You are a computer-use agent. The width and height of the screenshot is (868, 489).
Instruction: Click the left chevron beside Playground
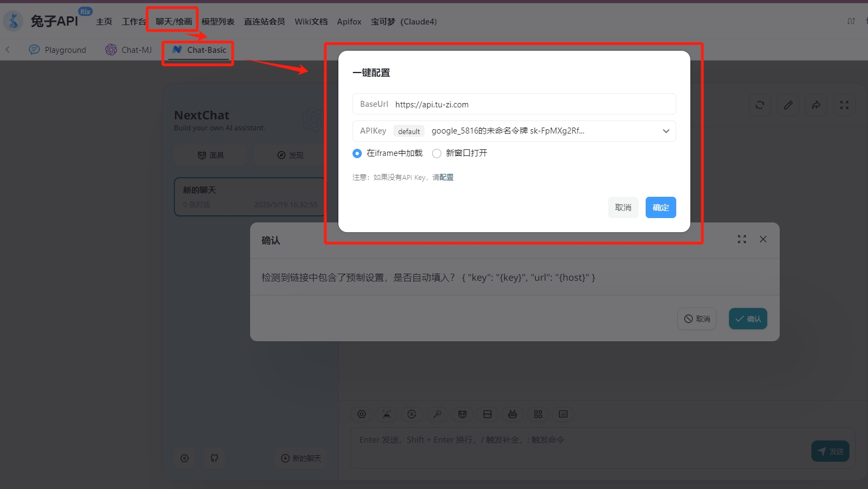8,50
